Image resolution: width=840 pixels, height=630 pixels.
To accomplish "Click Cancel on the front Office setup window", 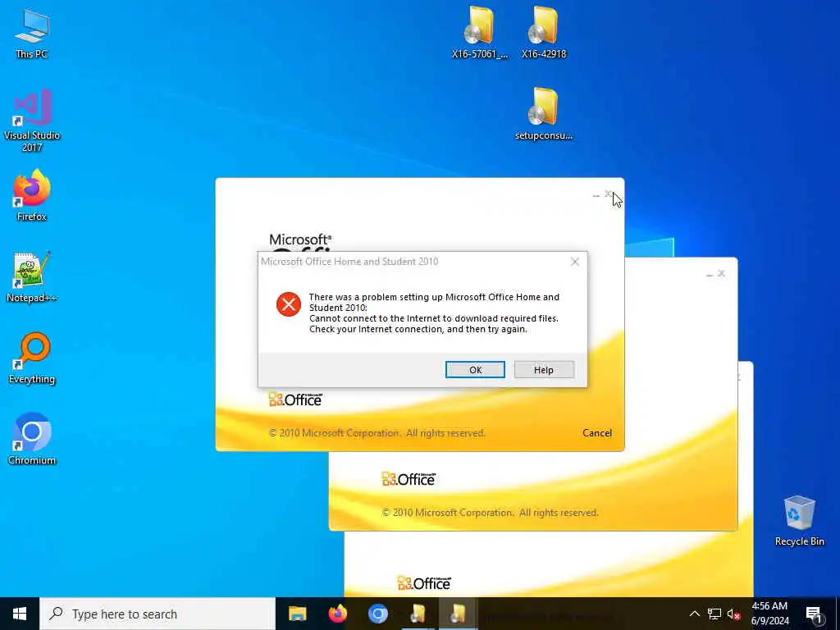I will point(597,433).
